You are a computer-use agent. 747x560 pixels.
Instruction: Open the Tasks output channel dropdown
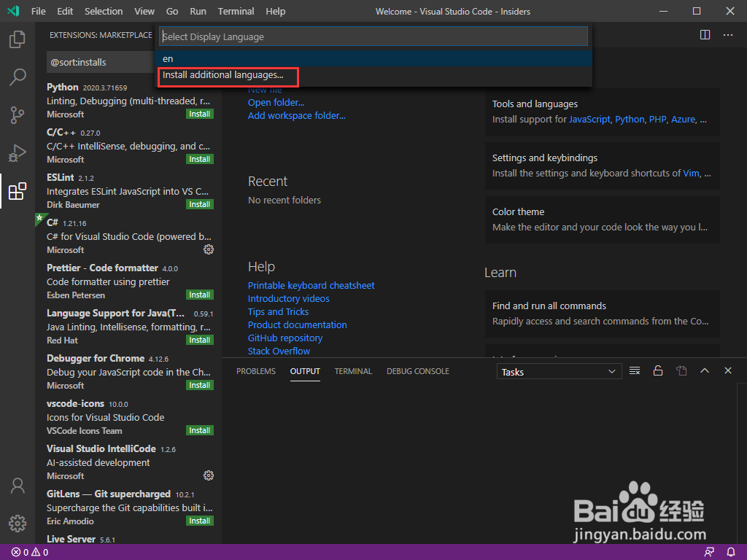pos(559,372)
